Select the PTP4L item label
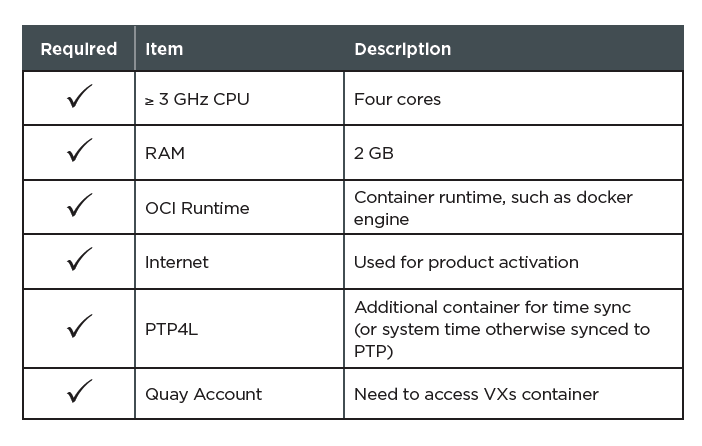 [171, 330]
